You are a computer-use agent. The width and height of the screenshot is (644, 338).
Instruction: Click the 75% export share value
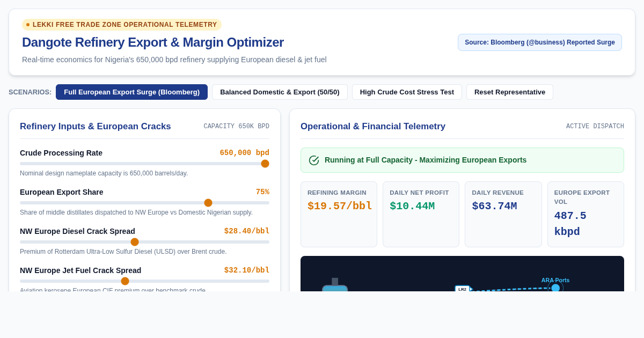[262, 192]
